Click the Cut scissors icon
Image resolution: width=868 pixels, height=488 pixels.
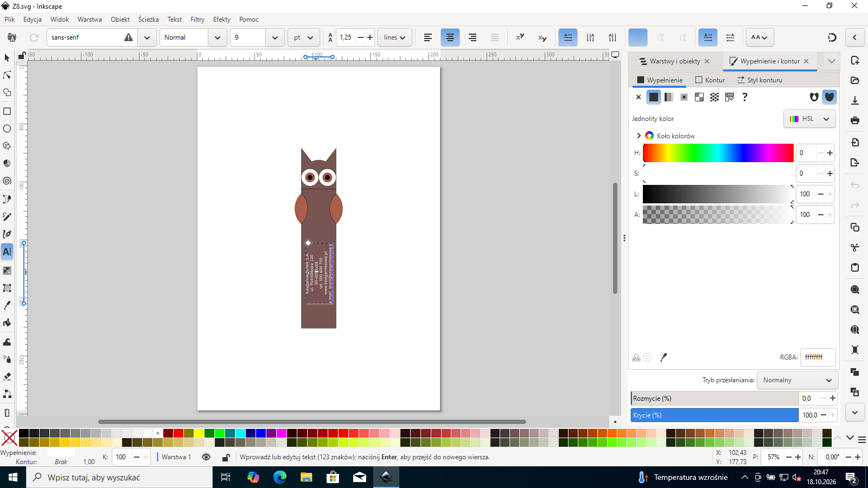[855, 247]
